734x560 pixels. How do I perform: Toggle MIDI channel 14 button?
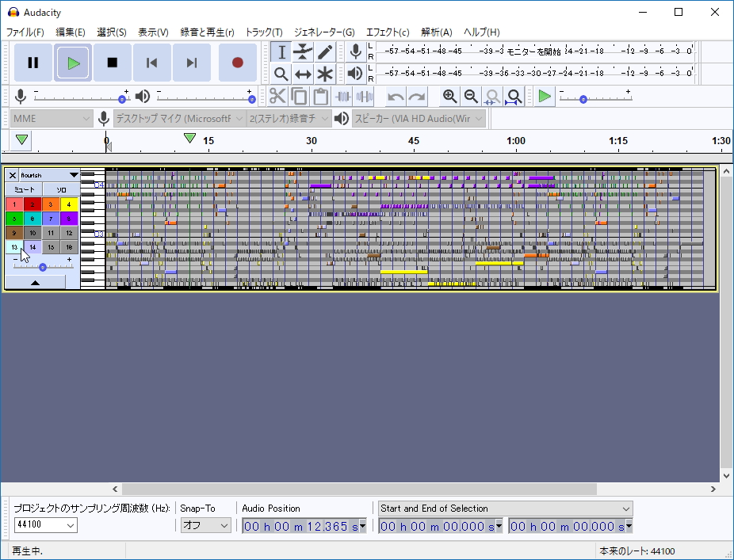32,246
